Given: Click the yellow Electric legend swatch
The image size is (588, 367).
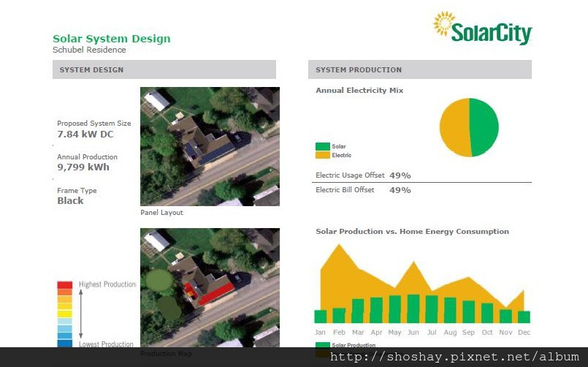Looking at the screenshot, I should pyautogui.click(x=323, y=154).
